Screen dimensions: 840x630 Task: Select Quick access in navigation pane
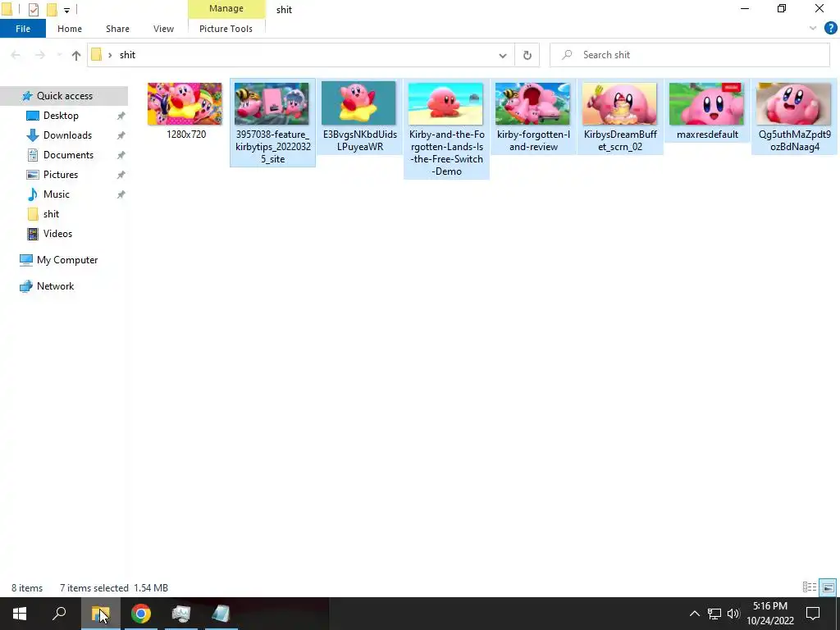[64, 96]
